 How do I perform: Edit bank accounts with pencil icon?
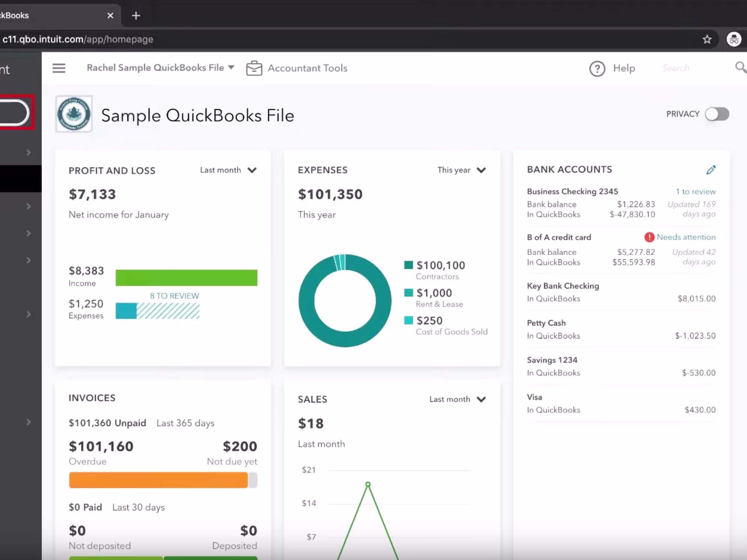tap(711, 170)
